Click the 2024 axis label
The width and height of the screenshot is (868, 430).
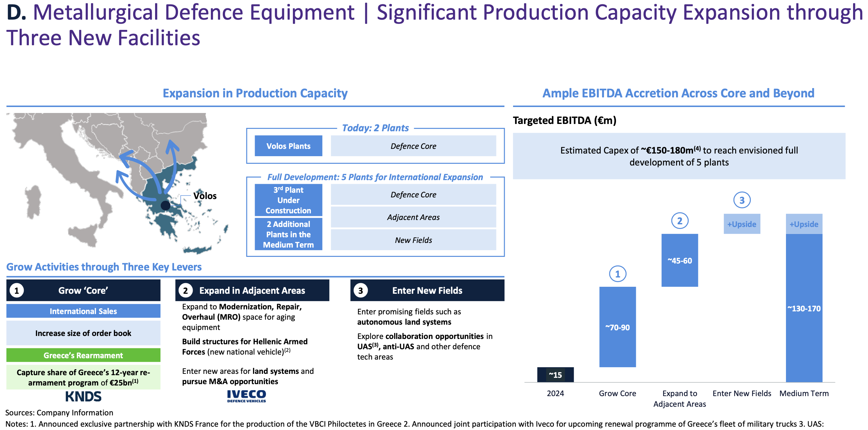[x=555, y=393]
